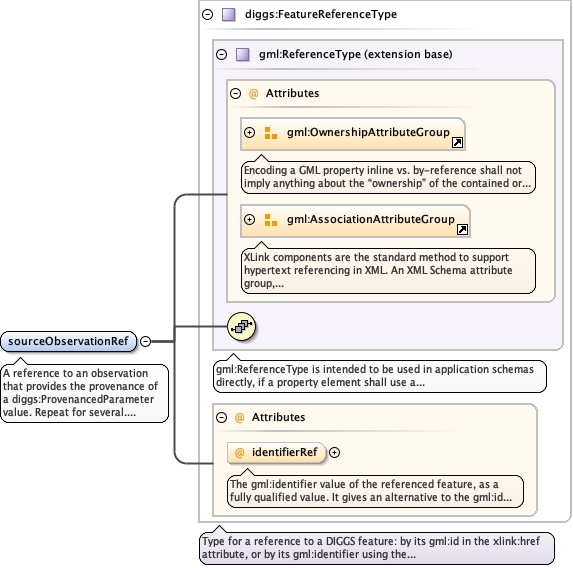Click the 'The gml:identifier value' annotation
This screenshot has width=573, height=568.
click(x=375, y=491)
